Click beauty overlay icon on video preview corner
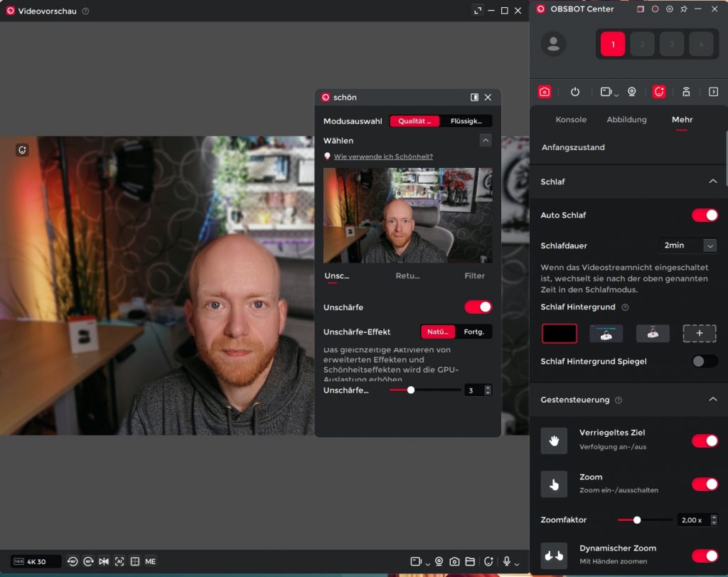The height and width of the screenshot is (577, 728). 22,149
